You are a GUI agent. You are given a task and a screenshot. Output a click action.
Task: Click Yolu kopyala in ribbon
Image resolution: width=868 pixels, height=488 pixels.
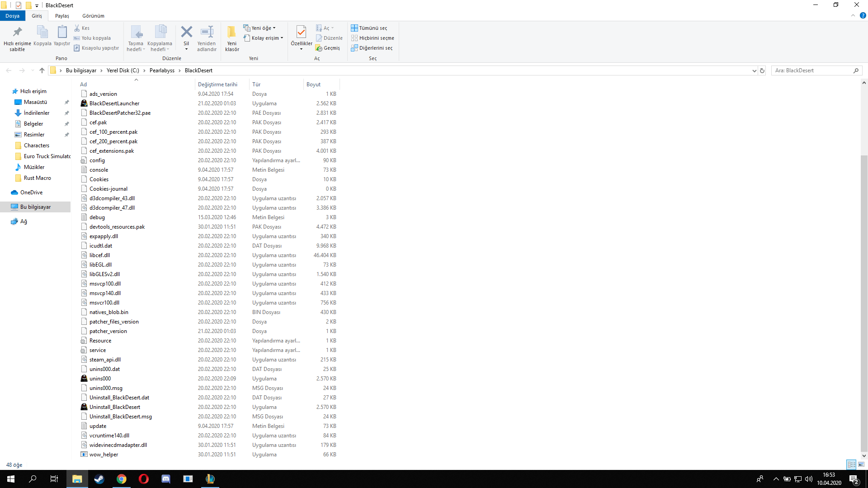92,38
